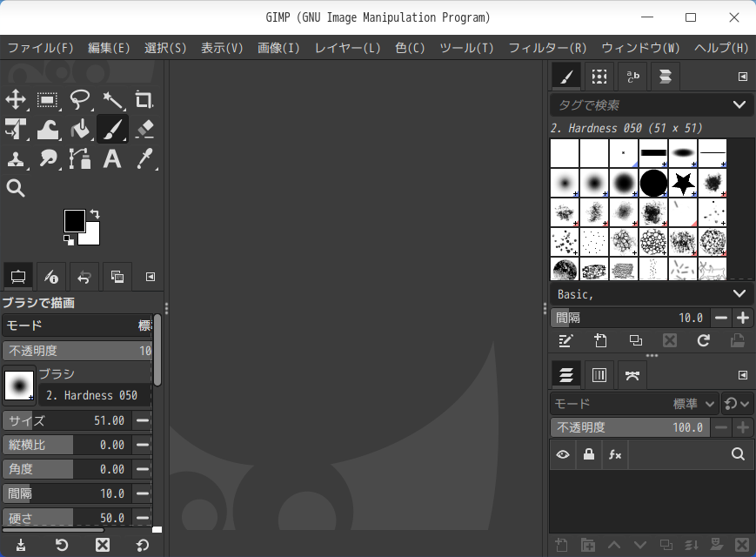Toggle the layer lock icon
This screenshot has height=557, width=756.
589,454
